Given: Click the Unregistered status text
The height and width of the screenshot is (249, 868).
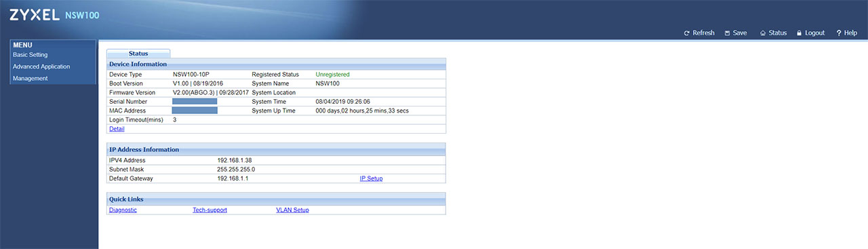Looking at the screenshot, I should click(x=333, y=74).
